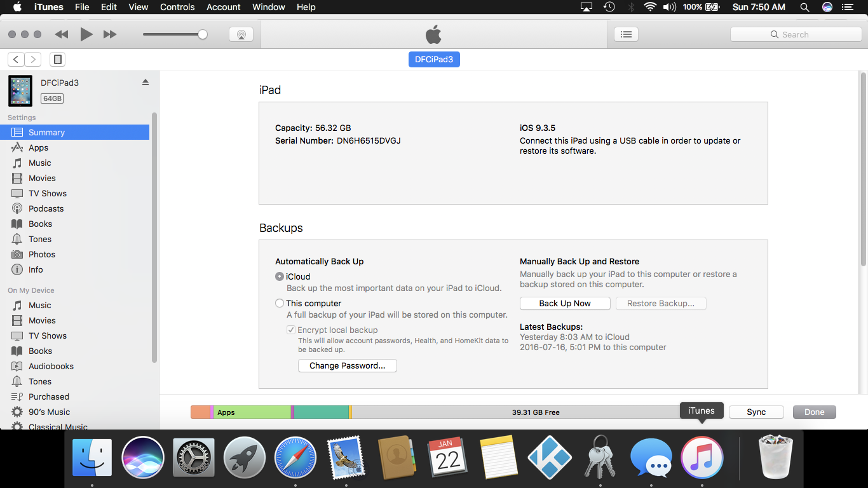The image size is (868, 488).
Task: Click the sidebar vertical scrollbar
Action: coord(154,238)
